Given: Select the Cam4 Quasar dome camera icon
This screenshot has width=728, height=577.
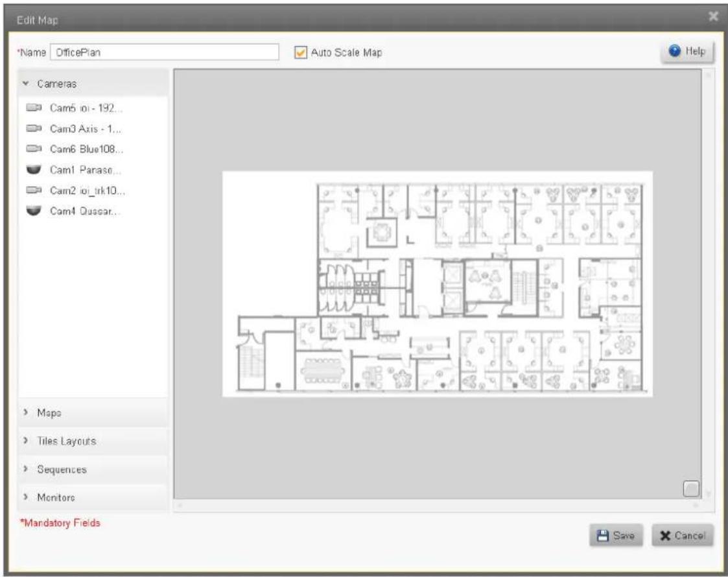Looking at the screenshot, I should (34, 211).
